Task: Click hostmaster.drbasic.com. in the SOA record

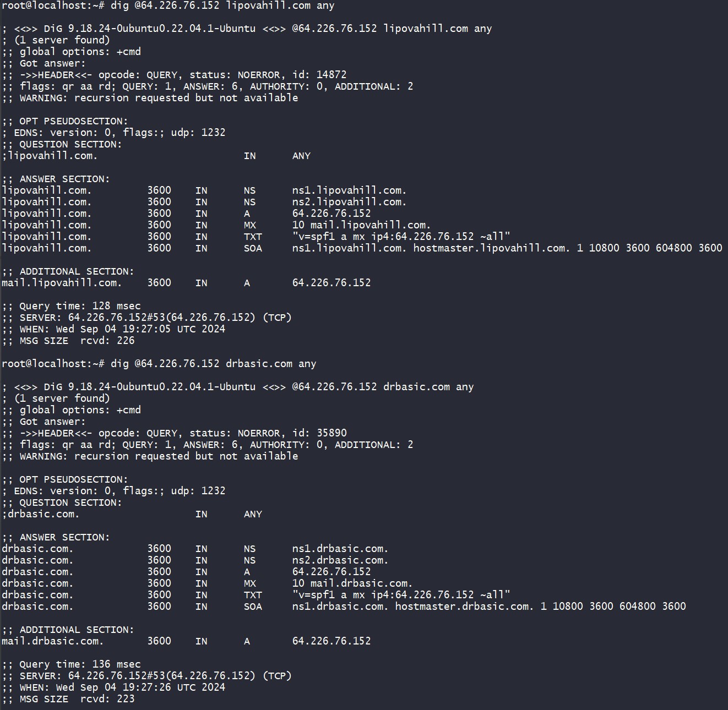Action: pos(464,607)
